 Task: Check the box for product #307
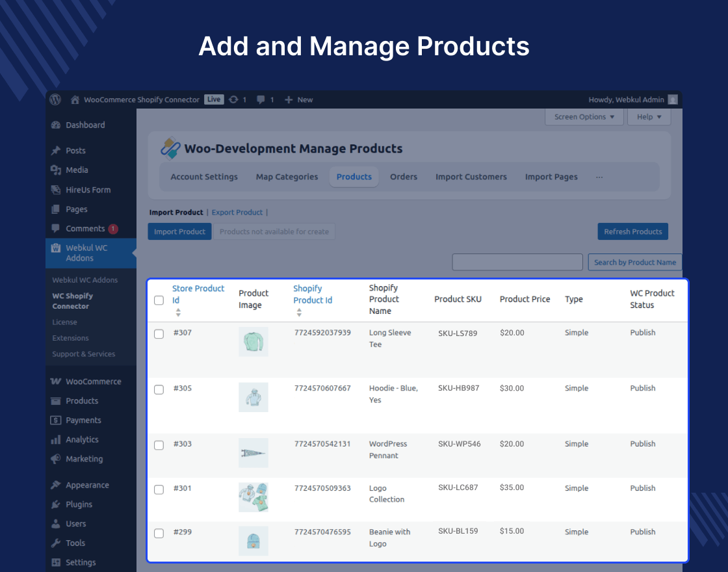159,334
